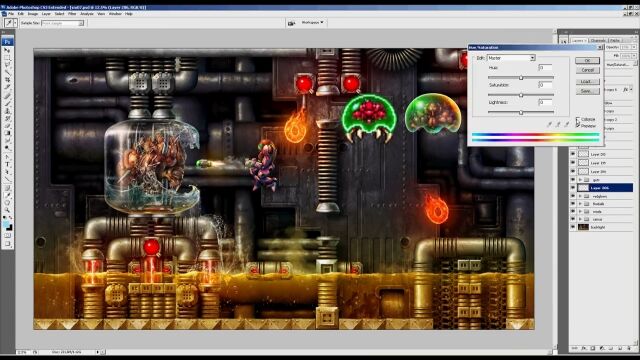Viewport: 640px width, 360px height.
Task: Click the Hue slider handle
Action: (x=521, y=78)
